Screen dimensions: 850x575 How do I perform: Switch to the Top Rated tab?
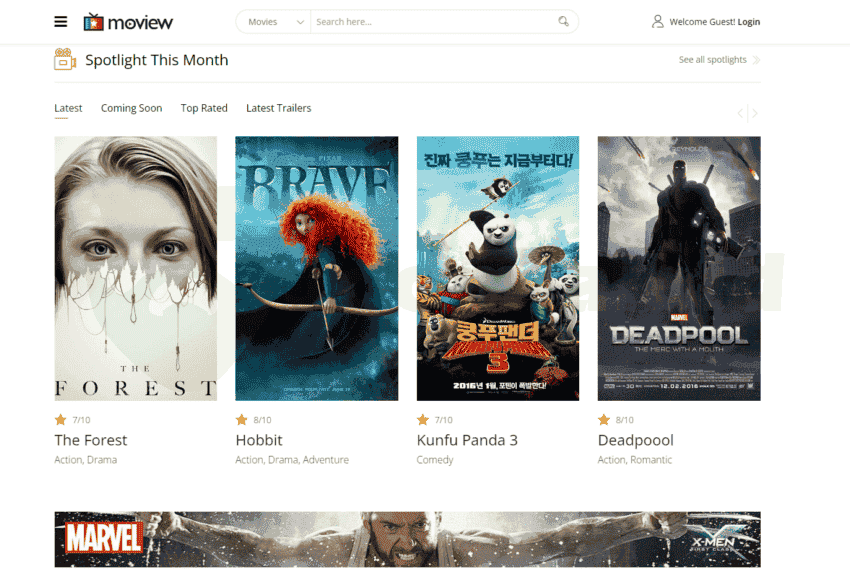[204, 108]
